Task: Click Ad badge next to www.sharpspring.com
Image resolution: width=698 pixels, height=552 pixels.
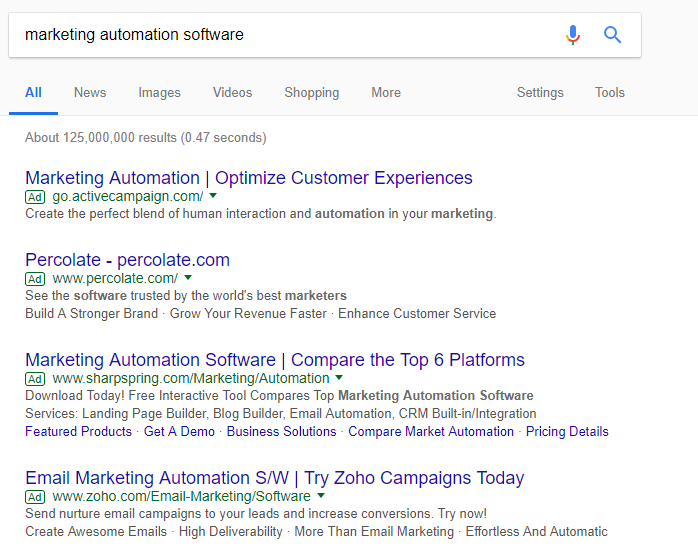Action: [x=35, y=379]
